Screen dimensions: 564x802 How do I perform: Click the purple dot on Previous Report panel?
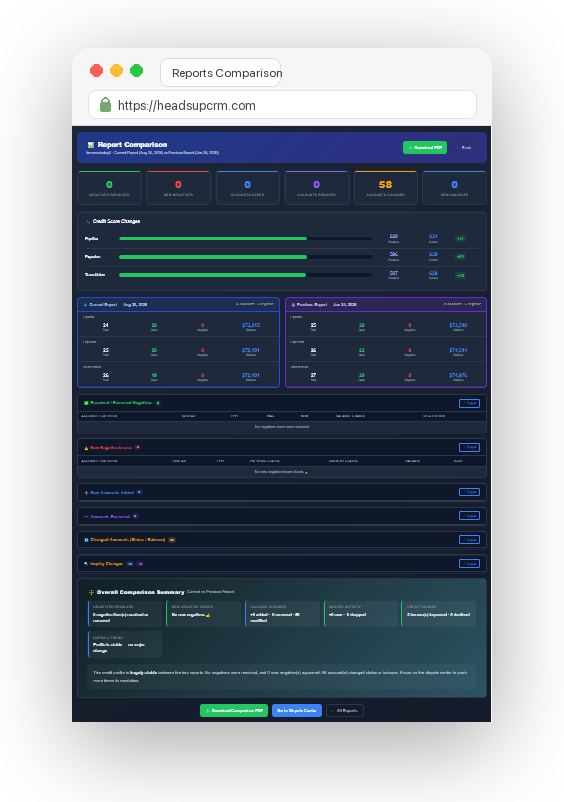click(293, 305)
